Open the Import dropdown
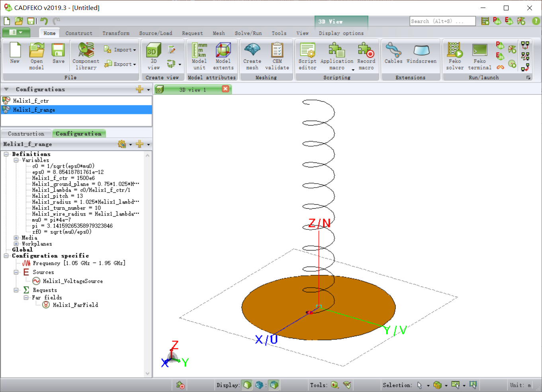The image size is (542, 392). point(120,50)
